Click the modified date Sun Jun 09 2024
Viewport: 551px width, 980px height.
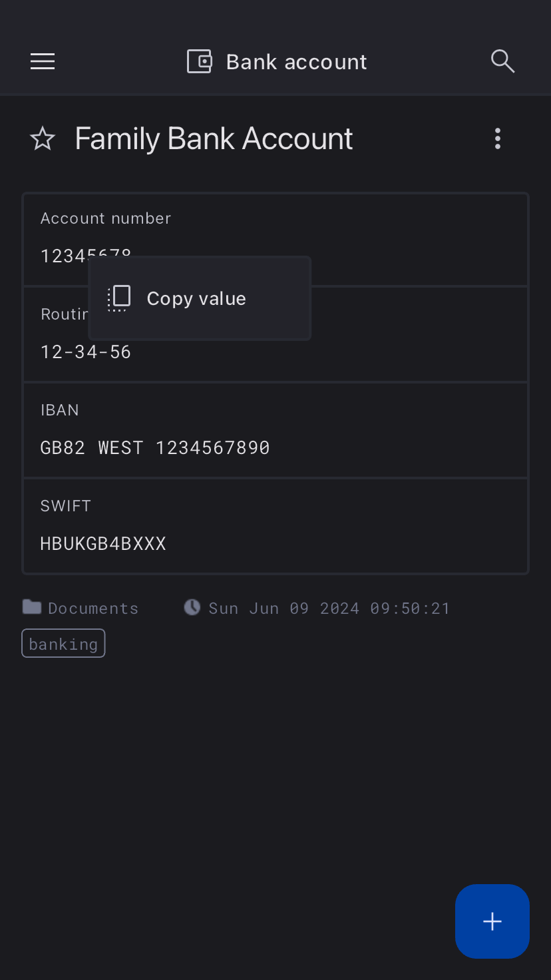pyautogui.click(x=329, y=609)
